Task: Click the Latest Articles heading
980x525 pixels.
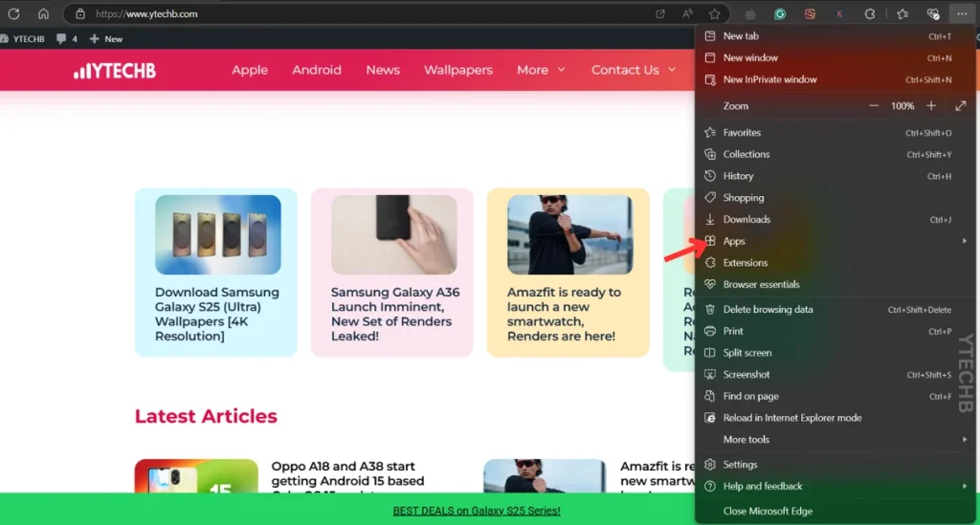Action: (x=206, y=416)
